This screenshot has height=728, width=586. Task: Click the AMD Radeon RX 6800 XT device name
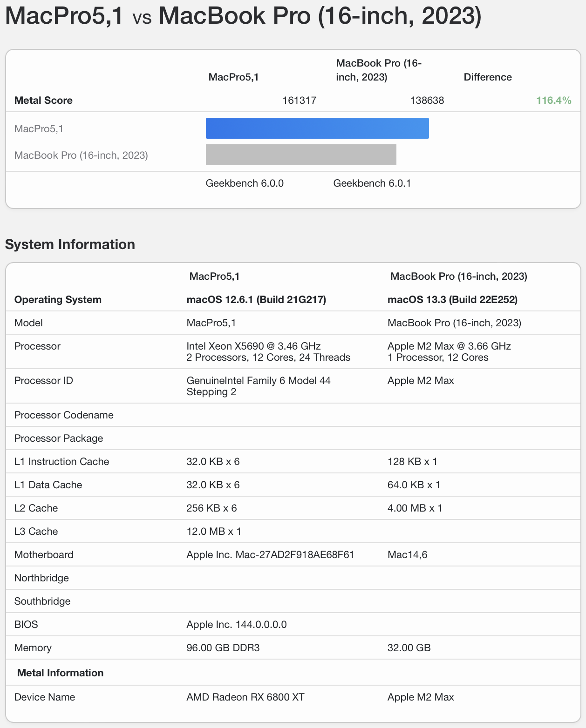(x=245, y=697)
